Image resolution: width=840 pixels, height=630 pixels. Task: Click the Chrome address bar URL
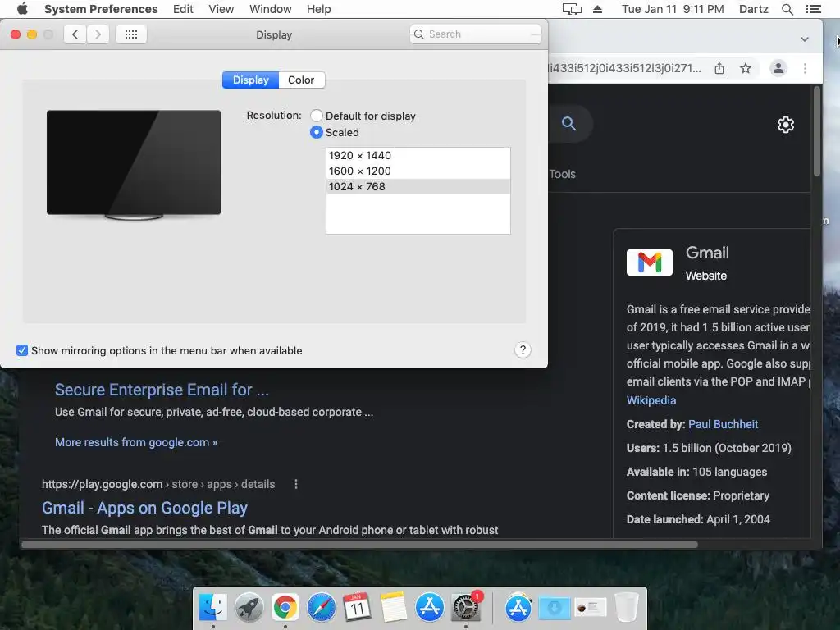(x=625, y=68)
